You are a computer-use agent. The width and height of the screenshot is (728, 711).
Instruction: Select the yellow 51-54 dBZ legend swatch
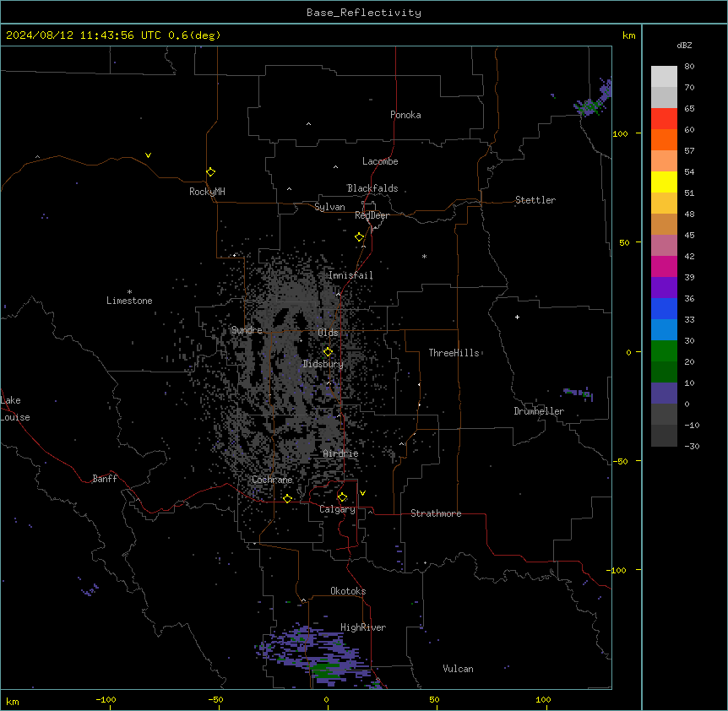664,182
